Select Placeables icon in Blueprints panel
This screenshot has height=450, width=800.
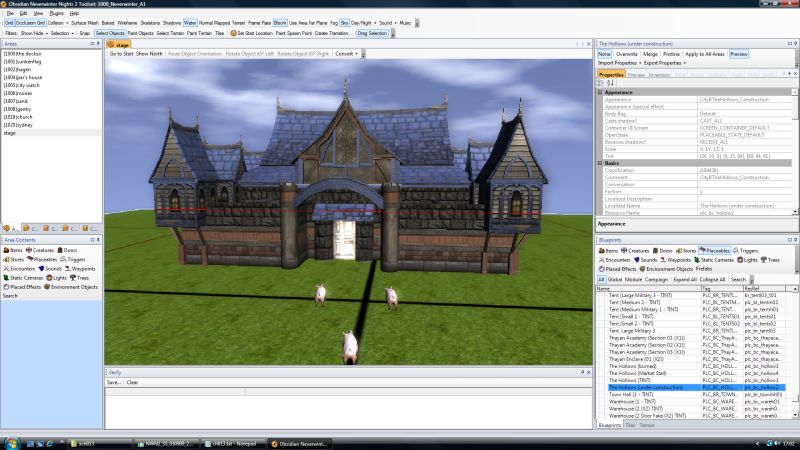pos(703,251)
